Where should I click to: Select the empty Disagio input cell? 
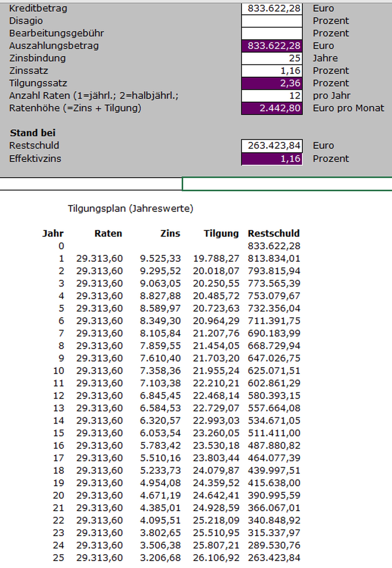point(272,21)
